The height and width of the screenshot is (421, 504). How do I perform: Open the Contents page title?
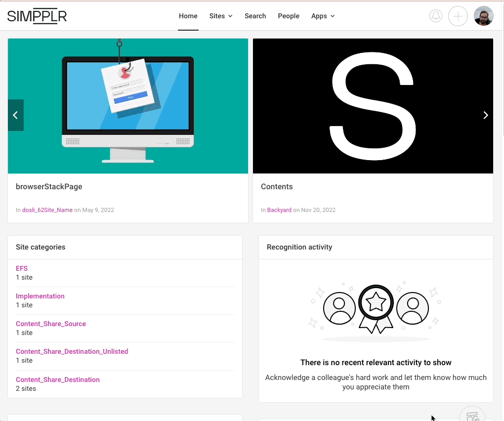276,187
